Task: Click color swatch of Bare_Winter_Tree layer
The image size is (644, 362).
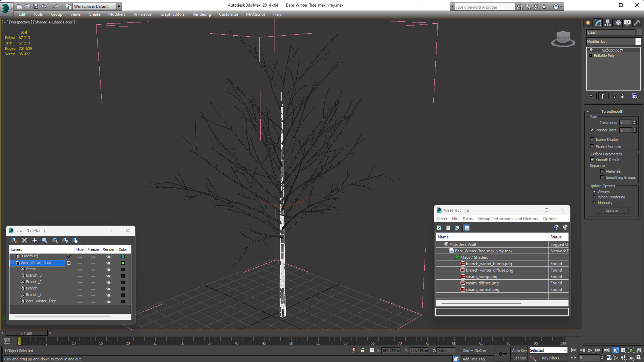Action: coord(123,263)
